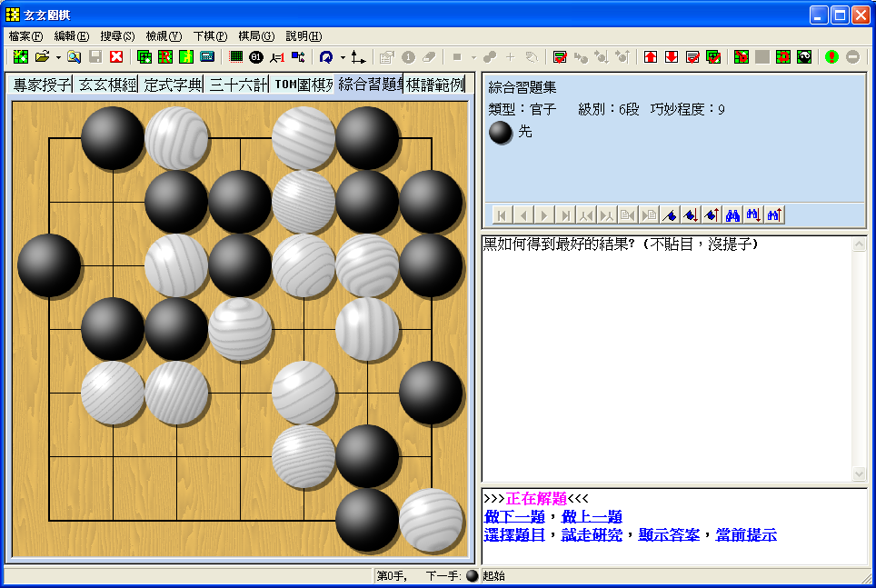Open the 編輯(E) menu
This screenshot has width=876, height=588.
point(72,36)
